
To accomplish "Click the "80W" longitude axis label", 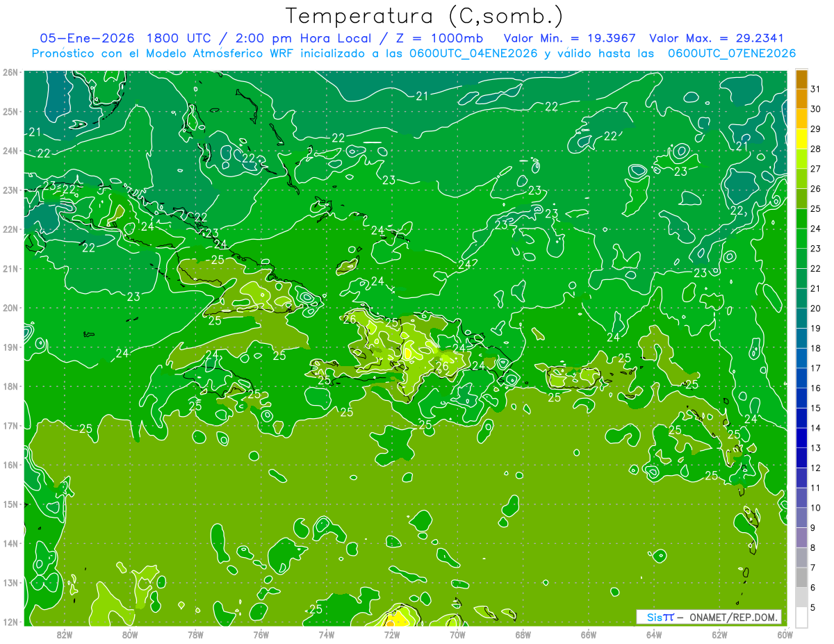I will click(130, 634).
